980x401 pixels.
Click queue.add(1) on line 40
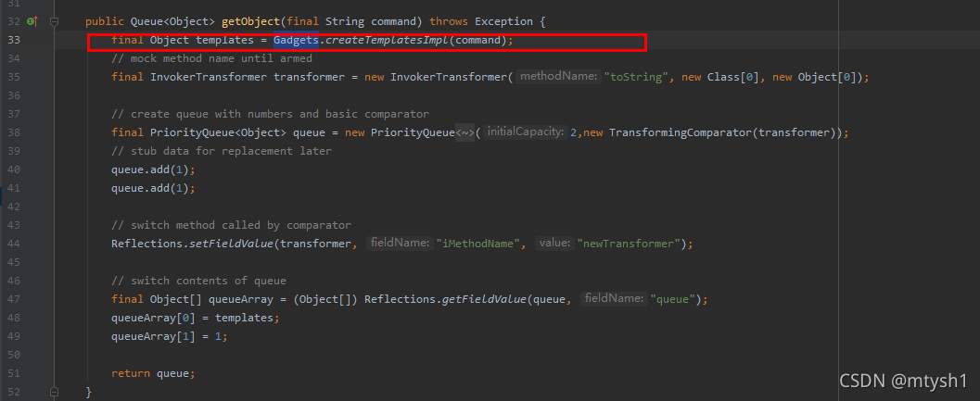(x=154, y=169)
